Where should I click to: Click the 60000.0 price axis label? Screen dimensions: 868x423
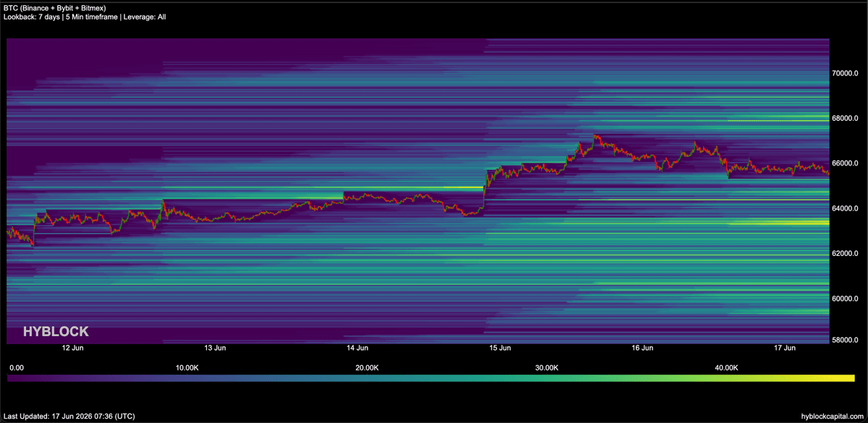(x=845, y=299)
